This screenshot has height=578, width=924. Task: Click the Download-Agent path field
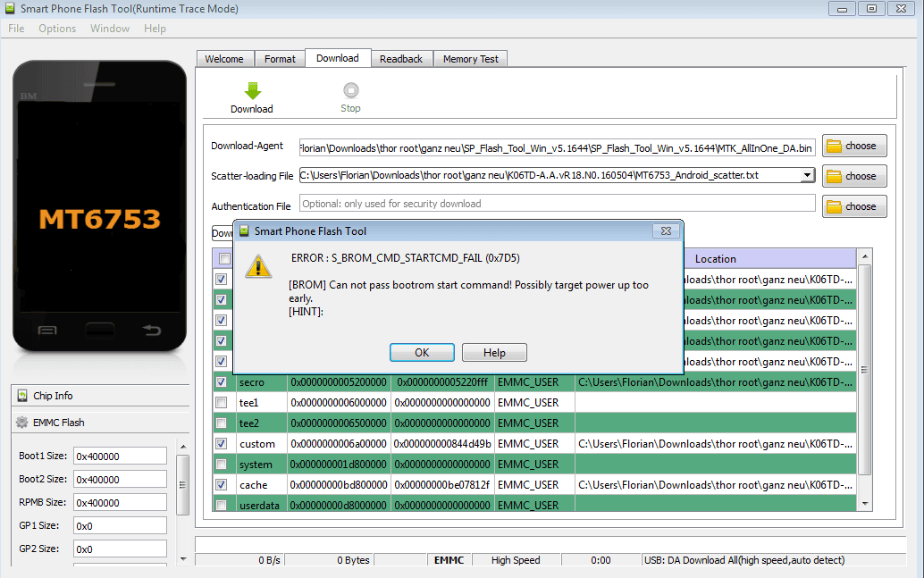tap(558, 148)
